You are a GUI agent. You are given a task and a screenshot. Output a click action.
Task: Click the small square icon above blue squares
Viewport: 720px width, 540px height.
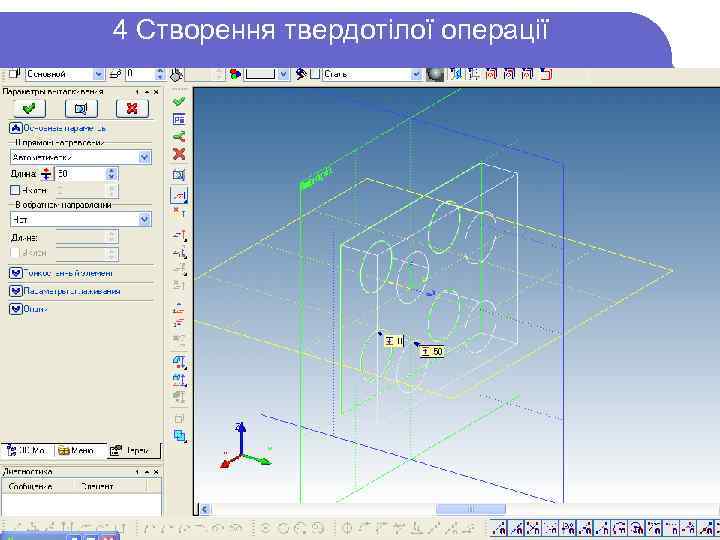[179, 419]
